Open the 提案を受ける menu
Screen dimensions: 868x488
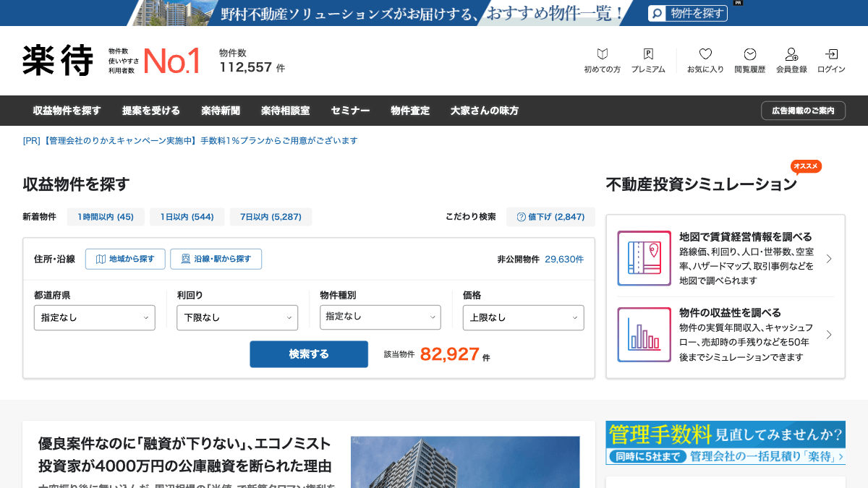[151, 111]
